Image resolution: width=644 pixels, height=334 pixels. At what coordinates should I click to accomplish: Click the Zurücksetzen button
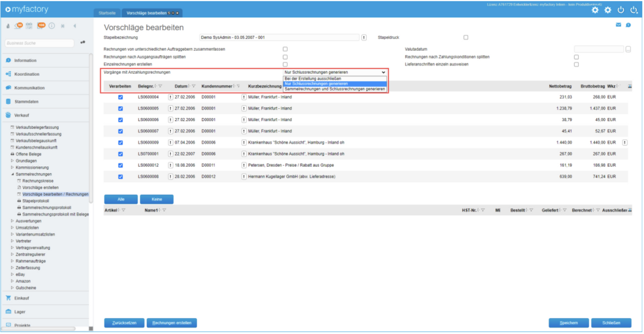[124, 323]
